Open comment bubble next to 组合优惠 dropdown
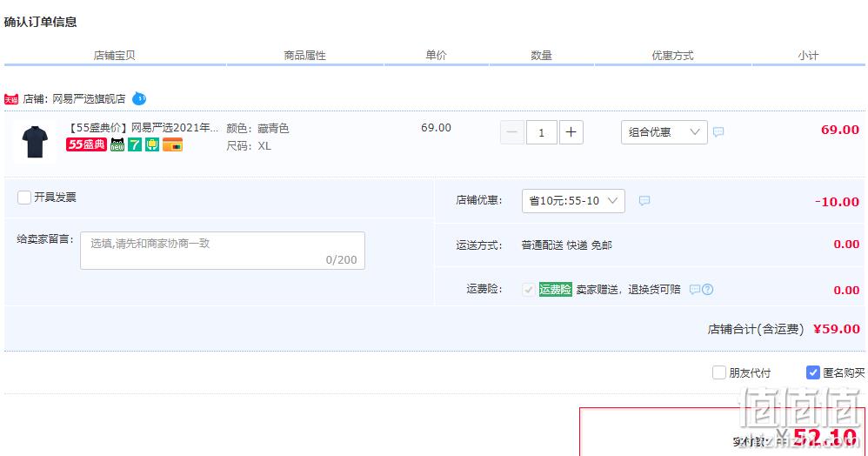 pos(718,132)
